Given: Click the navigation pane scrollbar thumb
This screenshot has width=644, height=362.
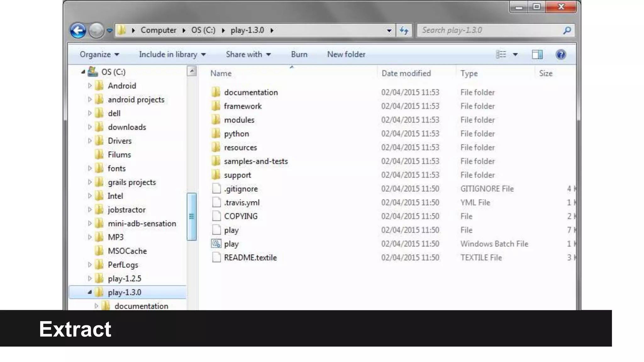Looking at the screenshot, I should coord(192,216).
